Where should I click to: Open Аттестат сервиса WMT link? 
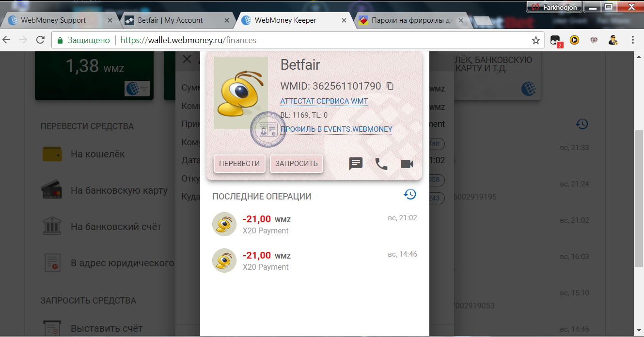tap(324, 102)
